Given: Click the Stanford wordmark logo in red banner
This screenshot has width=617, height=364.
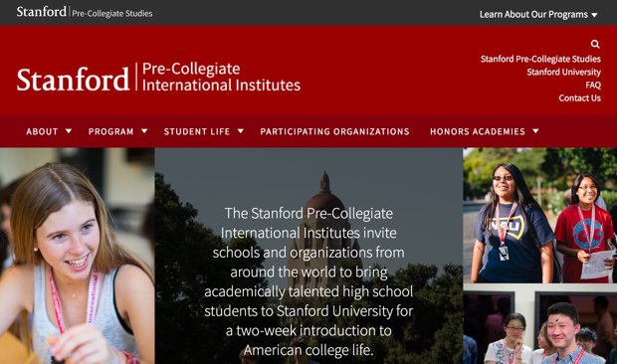Looking at the screenshot, I should click(x=73, y=80).
